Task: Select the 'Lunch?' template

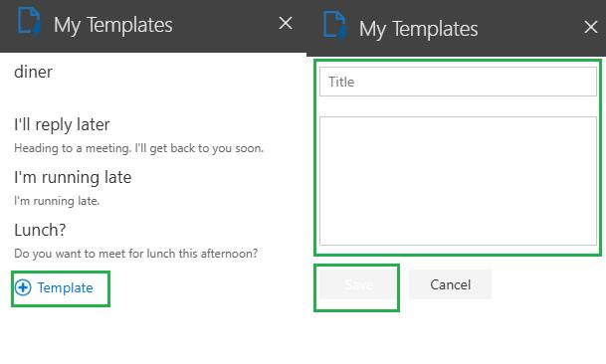Action: coord(40,230)
